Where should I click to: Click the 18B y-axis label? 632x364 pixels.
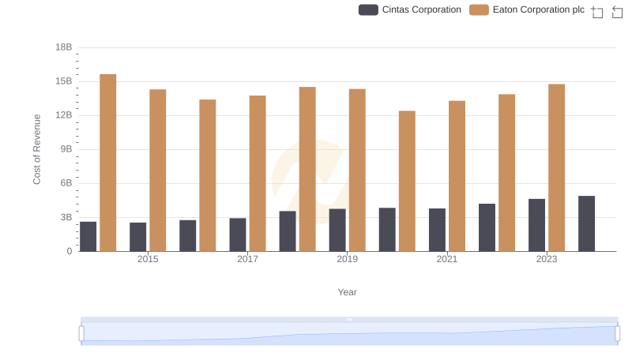pyautogui.click(x=64, y=47)
